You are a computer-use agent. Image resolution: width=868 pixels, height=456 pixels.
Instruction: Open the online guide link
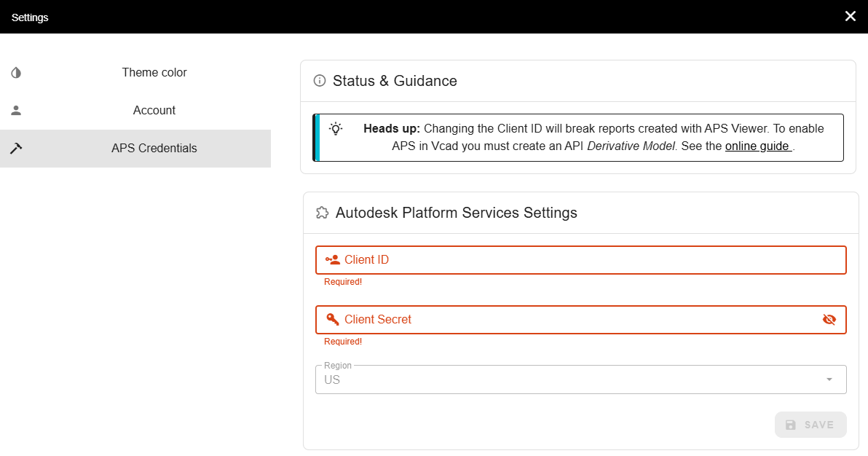coord(757,146)
